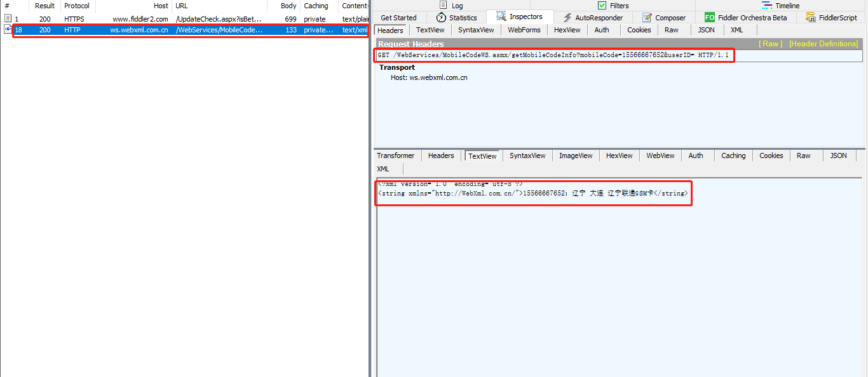Select the HTTPS protocol cell
Viewport: 868px width, 377px height.
74,19
